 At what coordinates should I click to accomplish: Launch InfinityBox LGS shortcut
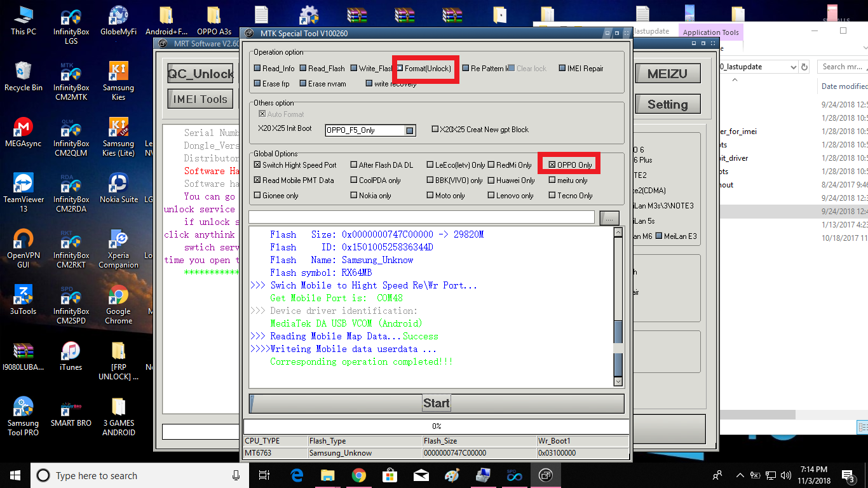tap(71, 25)
